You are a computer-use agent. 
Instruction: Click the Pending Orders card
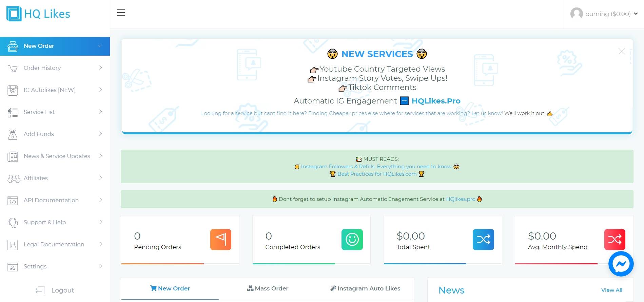[x=180, y=240]
